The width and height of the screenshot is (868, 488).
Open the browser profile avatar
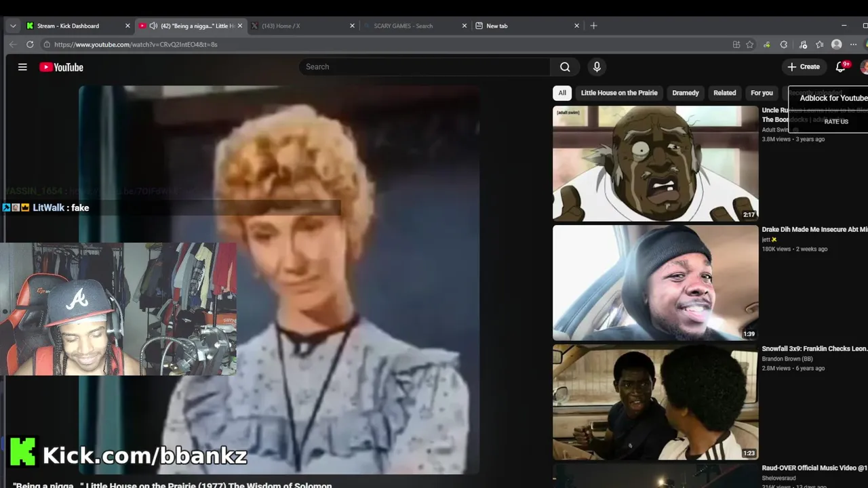coord(837,44)
